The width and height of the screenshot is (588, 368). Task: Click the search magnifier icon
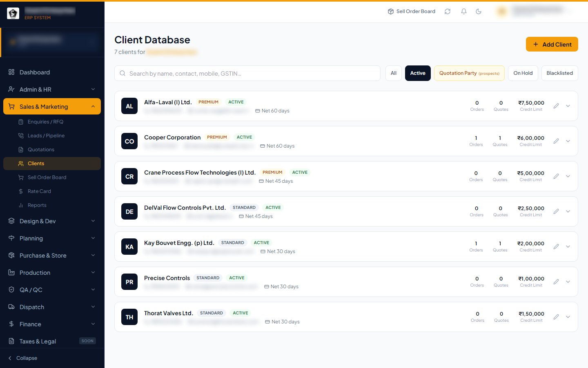click(122, 73)
